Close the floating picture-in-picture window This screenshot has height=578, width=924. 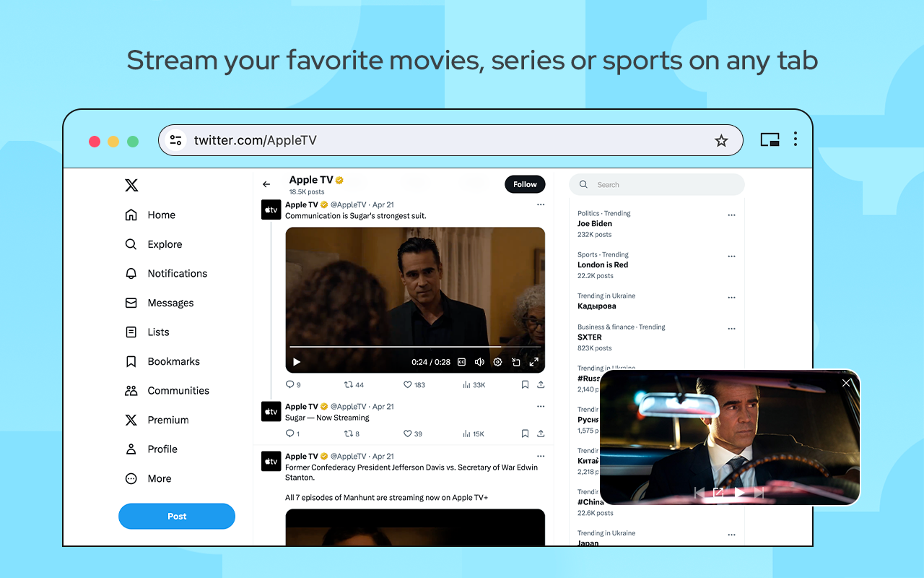point(846,384)
